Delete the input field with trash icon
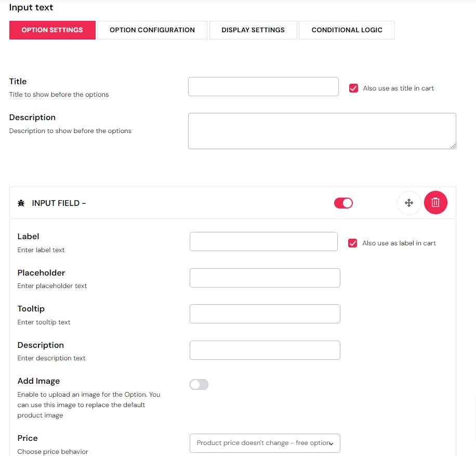Screen dimensions: 476x456 pyautogui.click(x=435, y=203)
